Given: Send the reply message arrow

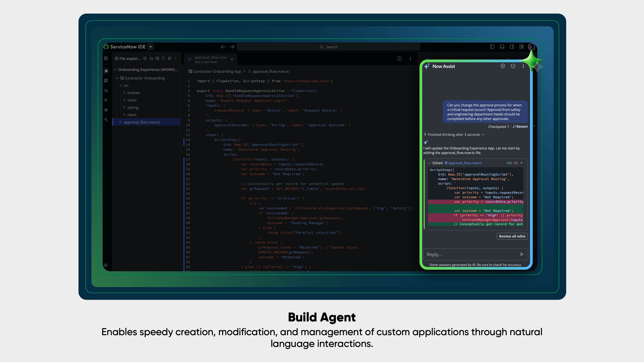Looking at the screenshot, I should [x=522, y=254].
